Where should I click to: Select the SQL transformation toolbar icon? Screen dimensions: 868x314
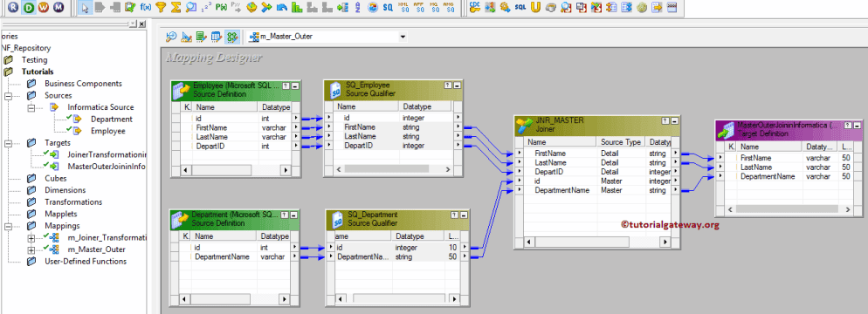coord(520,7)
